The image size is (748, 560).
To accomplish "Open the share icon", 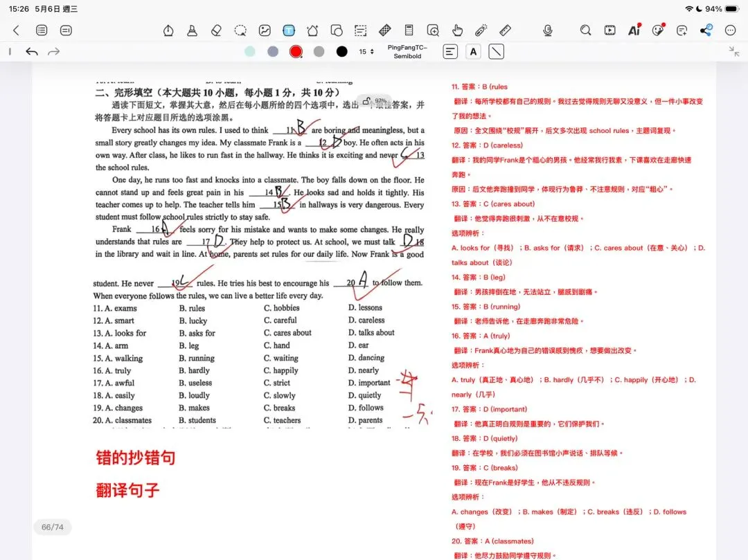I will click(x=706, y=30).
